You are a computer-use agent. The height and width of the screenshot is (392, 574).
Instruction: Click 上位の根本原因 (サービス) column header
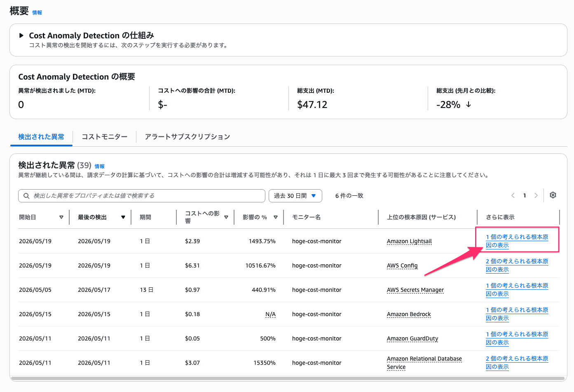click(x=421, y=217)
